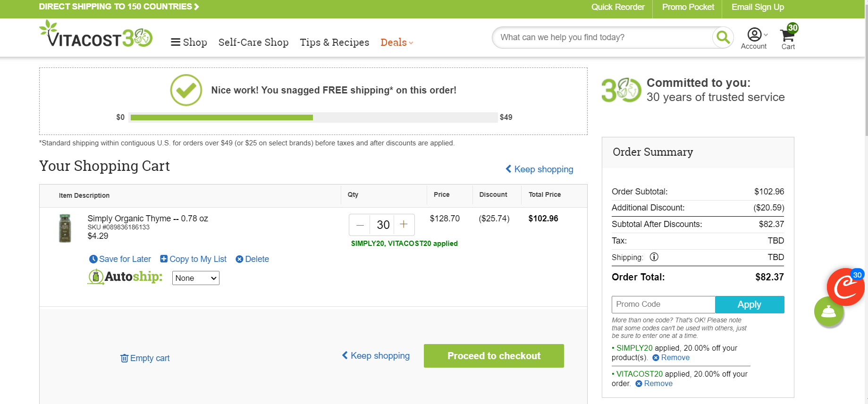Go to Self-Care Shop
Image resolution: width=868 pixels, height=404 pixels.
point(253,42)
